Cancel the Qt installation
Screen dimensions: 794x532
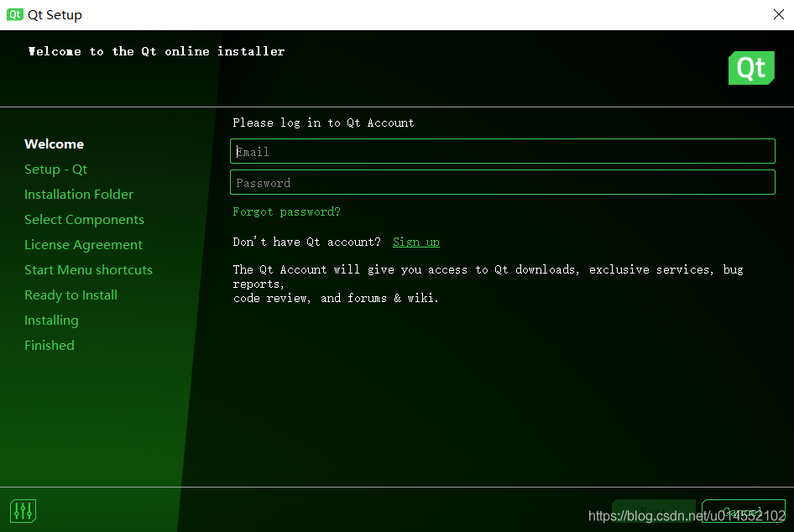(x=743, y=511)
